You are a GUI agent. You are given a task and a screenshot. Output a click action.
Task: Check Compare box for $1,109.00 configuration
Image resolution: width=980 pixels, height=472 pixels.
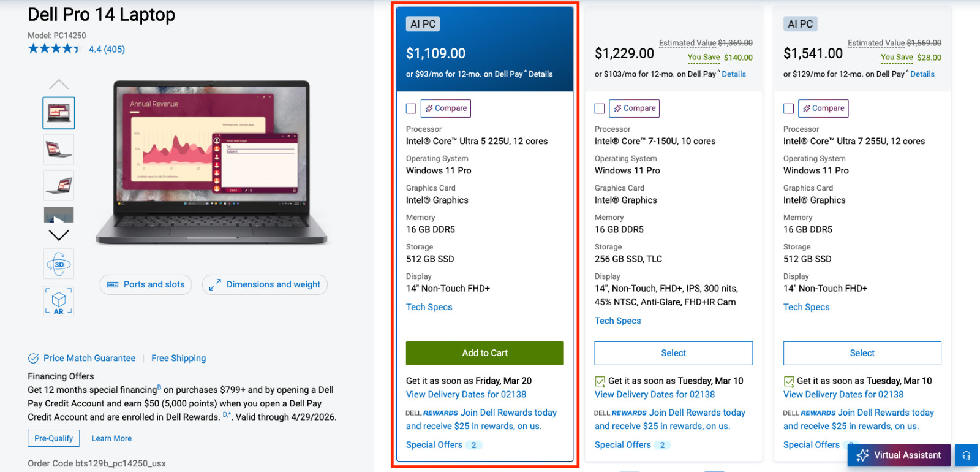click(411, 108)
